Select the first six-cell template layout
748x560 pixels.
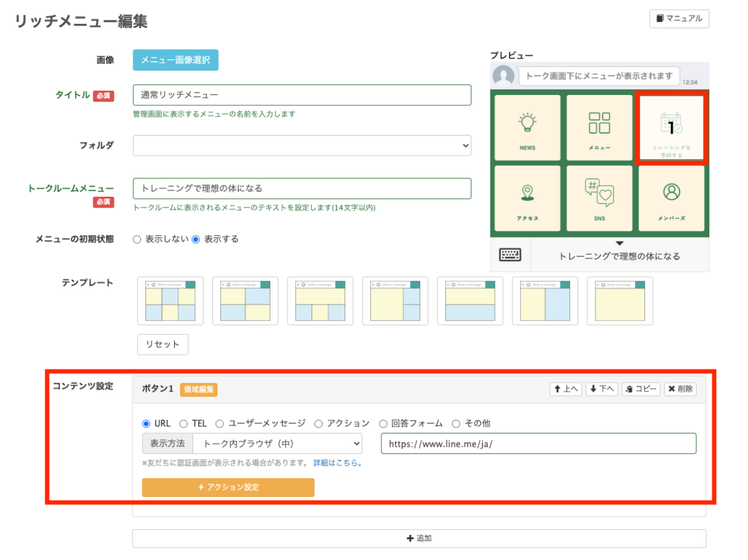tap(170, 301)
